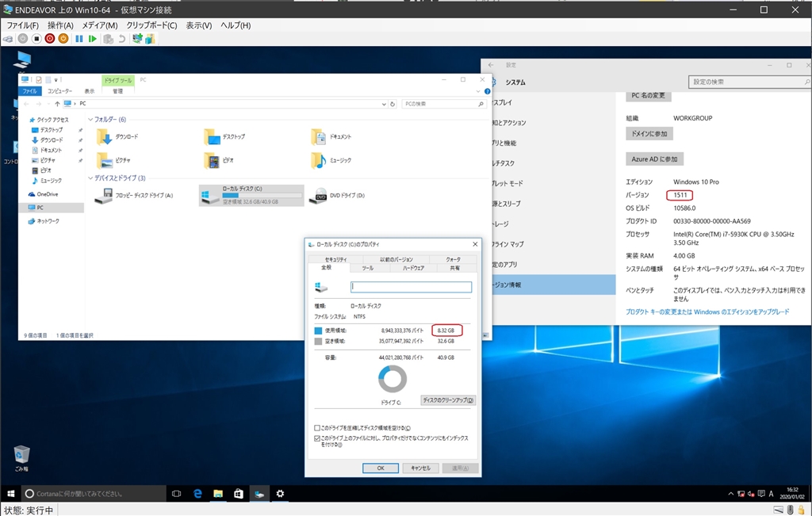This screenshot has height=516, width=812.
Task: Select the ドキュメント folder in the main pane
Action: tap(331, 136)
